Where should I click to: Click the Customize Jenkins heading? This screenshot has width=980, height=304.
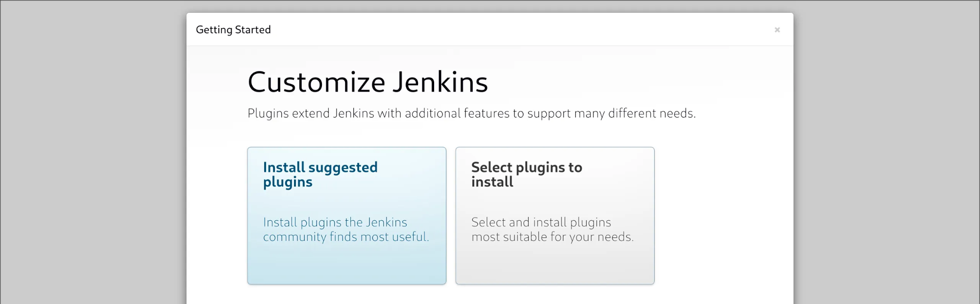point(367,82)
